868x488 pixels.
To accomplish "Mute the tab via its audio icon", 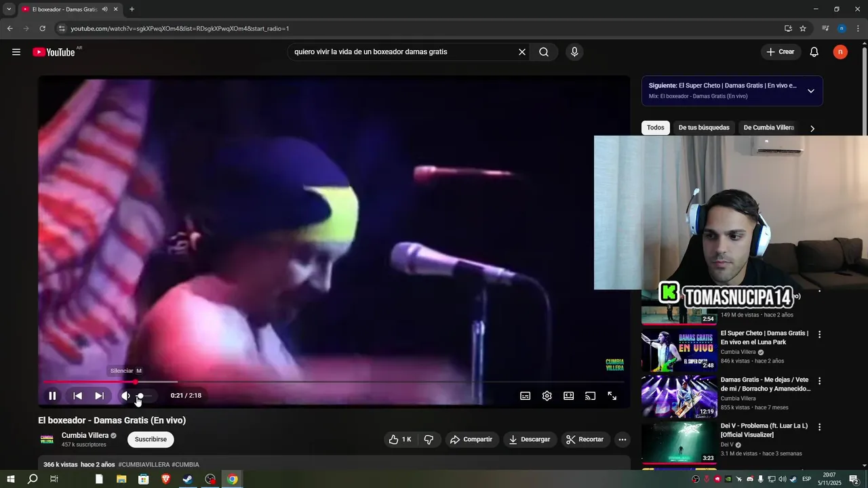I will coord(104,9).
